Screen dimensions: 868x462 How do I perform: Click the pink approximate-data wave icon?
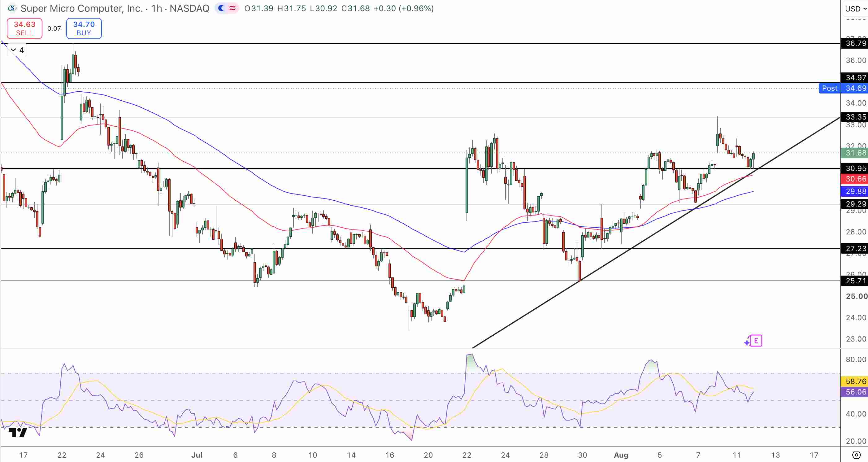[232, 8]
